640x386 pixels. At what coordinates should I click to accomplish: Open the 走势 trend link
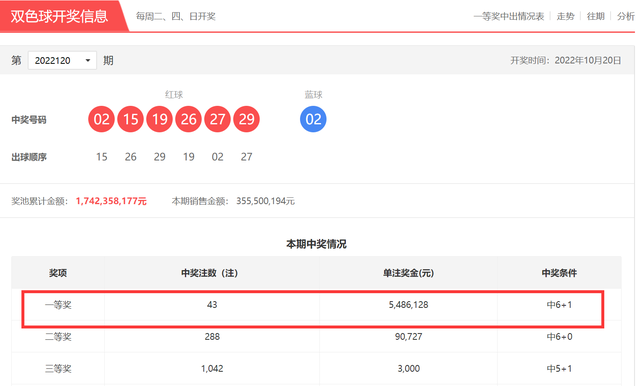pyautogui.click(x=565, y=16)
